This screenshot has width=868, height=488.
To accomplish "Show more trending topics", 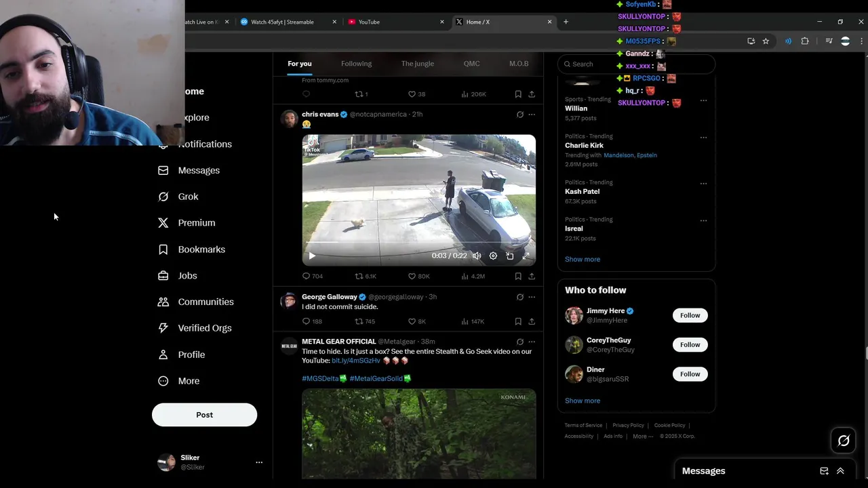I will [x=583, y=259].
